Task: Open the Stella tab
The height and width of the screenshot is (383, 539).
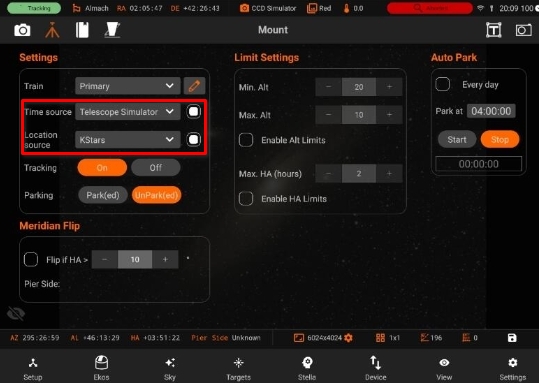Action: coord(307,368)
